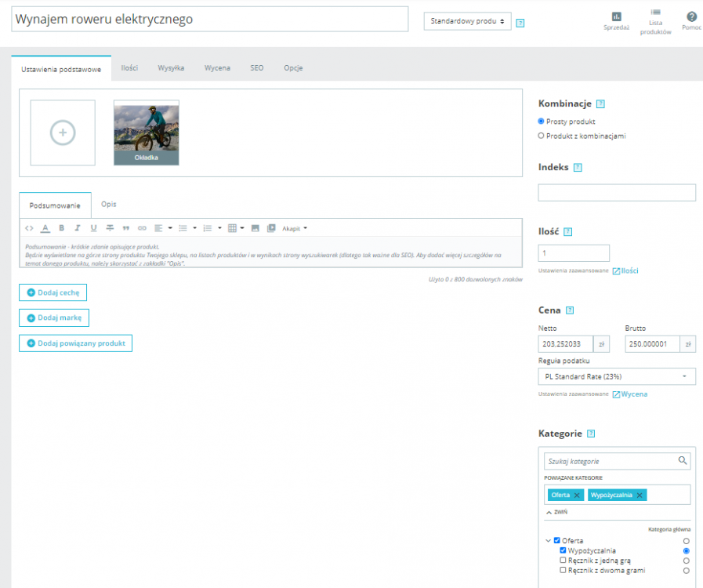
Task: Follow the Wycena advanced settings link
Action: click(630, 394)
